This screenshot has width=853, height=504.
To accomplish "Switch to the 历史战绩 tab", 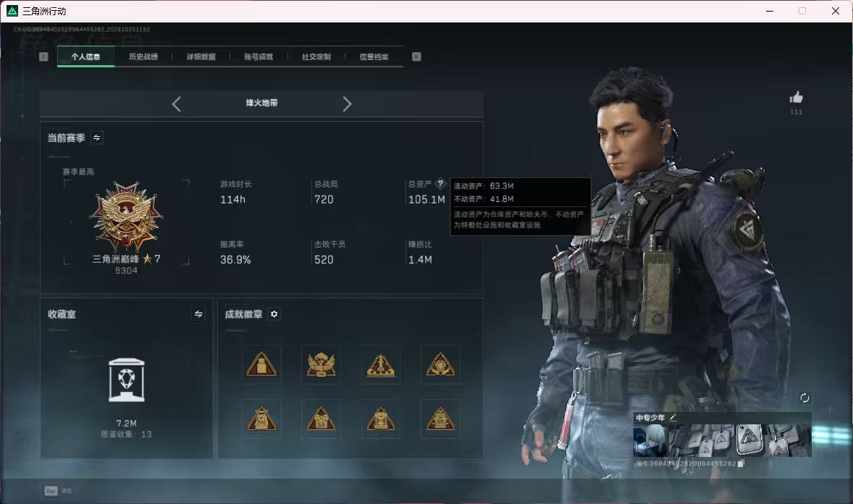I will click(143, 56).
